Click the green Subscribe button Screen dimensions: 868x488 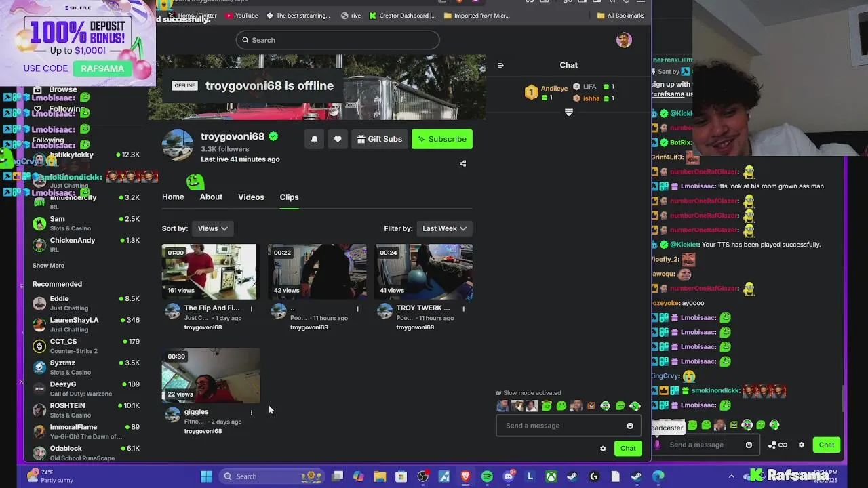pyautogui.click(x=442, y=139)
